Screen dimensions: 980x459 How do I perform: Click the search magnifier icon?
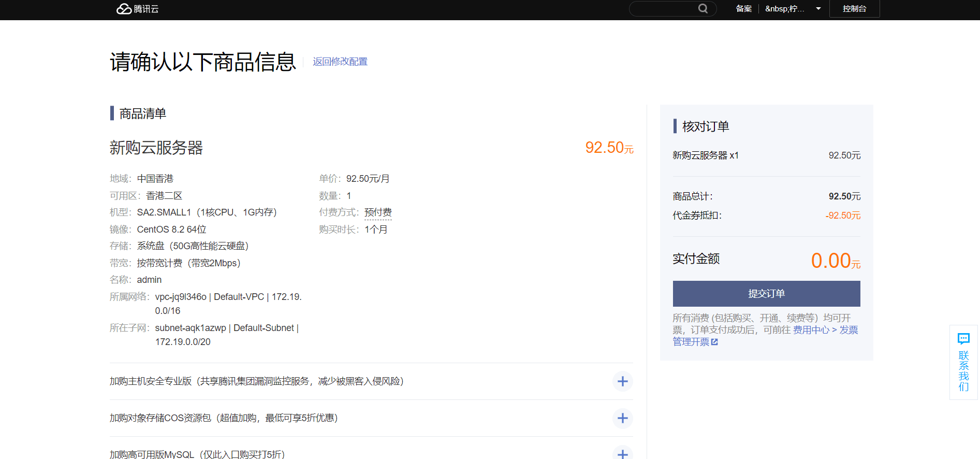point(703,9)
